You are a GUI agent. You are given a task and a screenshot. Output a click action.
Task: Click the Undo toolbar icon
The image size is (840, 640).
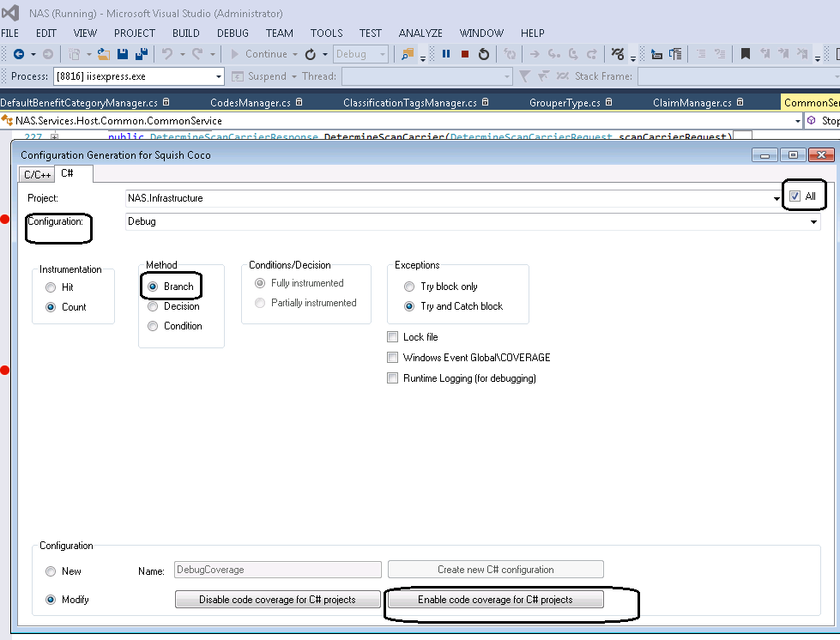coord(167,54)
